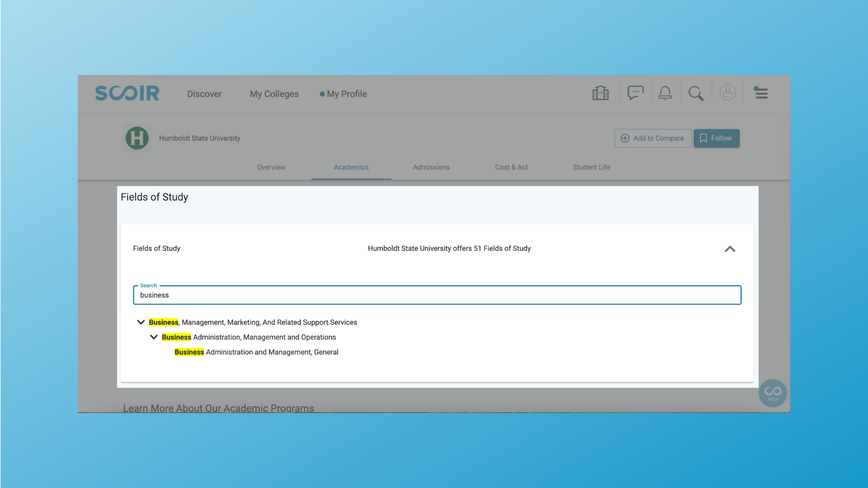Switch to the Overview tab

coord(271,167)
